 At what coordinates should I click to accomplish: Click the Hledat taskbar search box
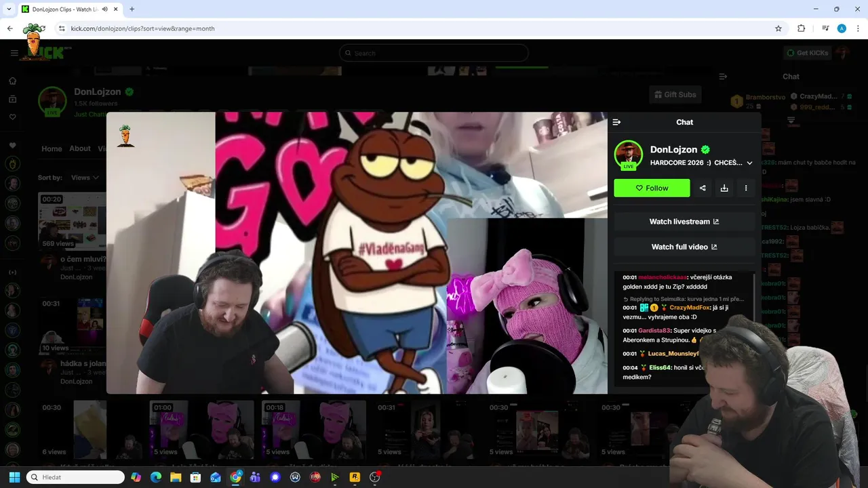(75, 477)
